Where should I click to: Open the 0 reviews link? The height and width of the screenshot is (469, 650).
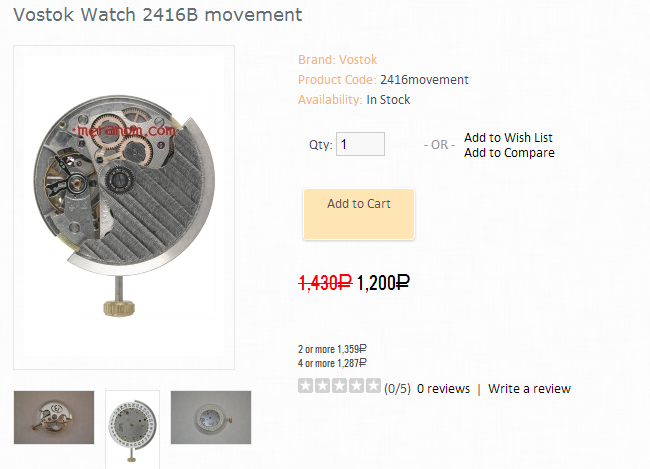click(443, 389)
